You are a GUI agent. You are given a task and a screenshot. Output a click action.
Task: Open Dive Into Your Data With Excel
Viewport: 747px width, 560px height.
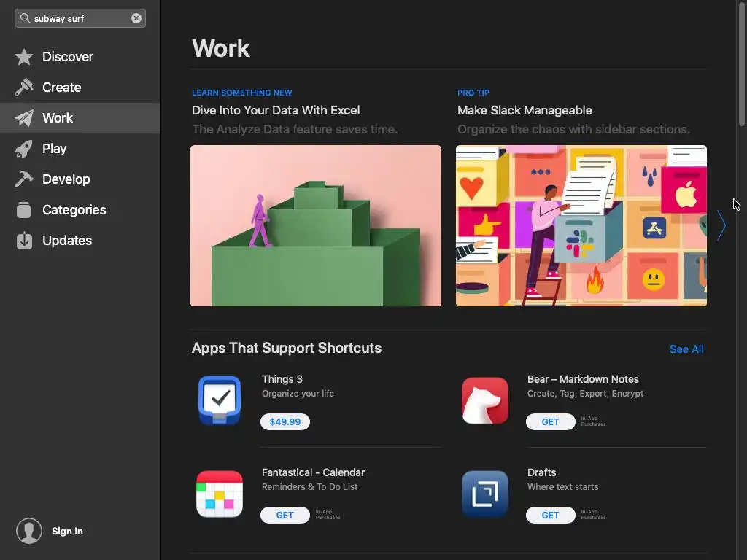click(276, 111)
